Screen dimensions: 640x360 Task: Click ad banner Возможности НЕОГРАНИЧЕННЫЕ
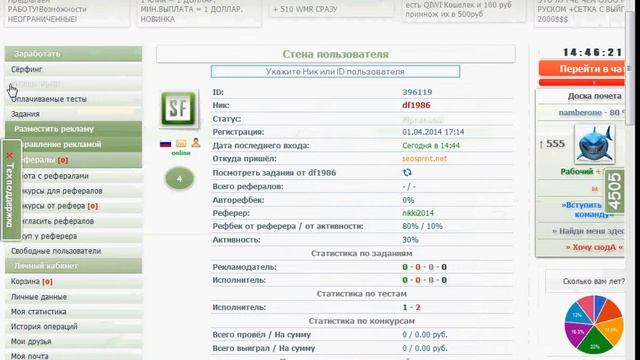(x=67, y=12)
